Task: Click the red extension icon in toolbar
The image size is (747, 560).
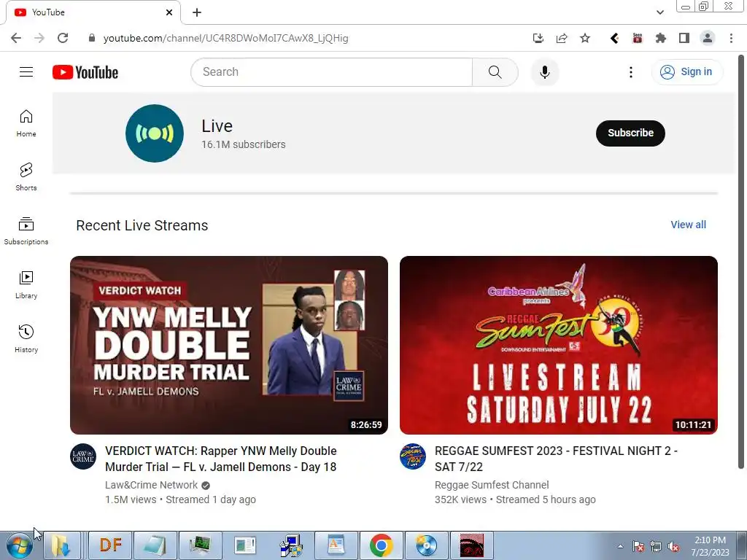Action: pos(638,38)
